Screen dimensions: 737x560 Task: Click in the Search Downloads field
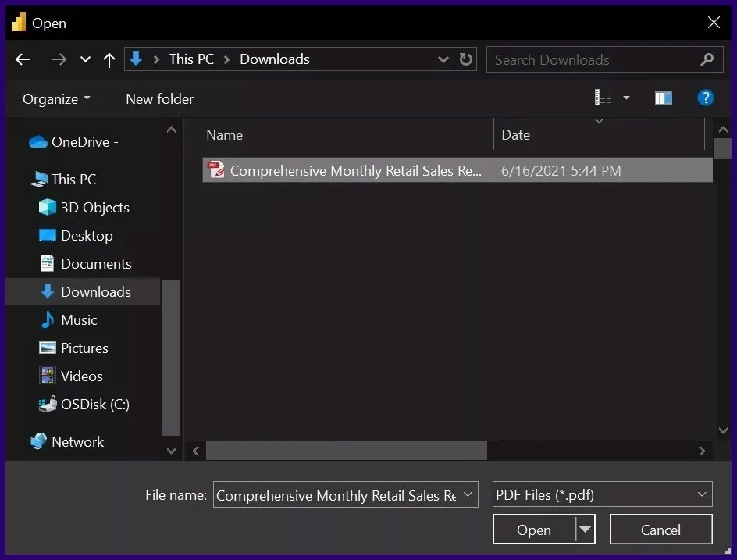pos(593,59)
